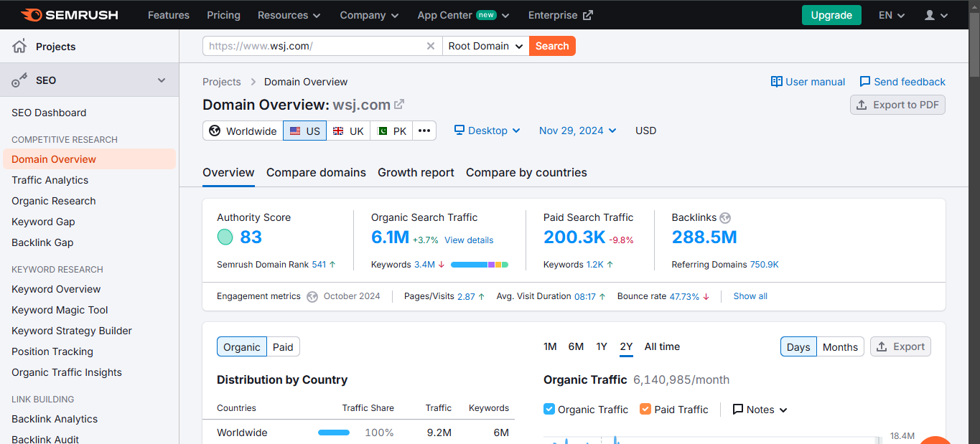Viewport: 980px width, 444px height.
Task: Collapse the SEO sidebar section
Action: point(162,80)
